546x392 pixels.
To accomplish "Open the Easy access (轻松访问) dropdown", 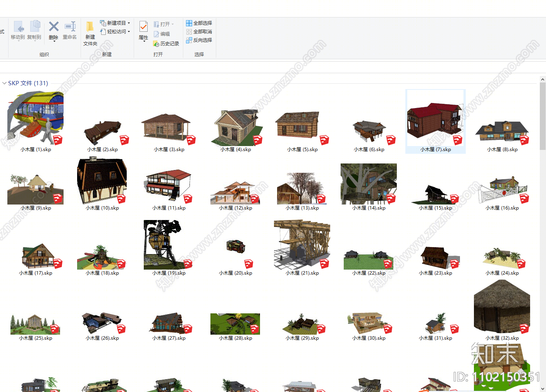I will point(115,32).
